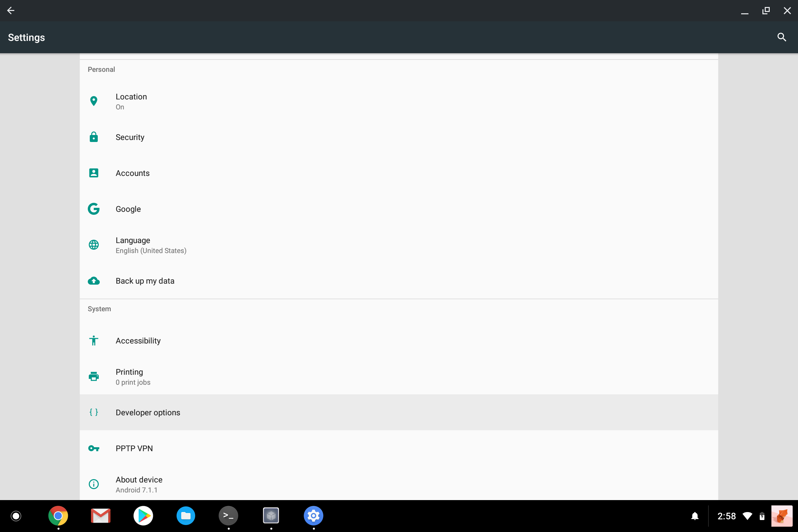Go back using the arrow icon

click(11, 11)
